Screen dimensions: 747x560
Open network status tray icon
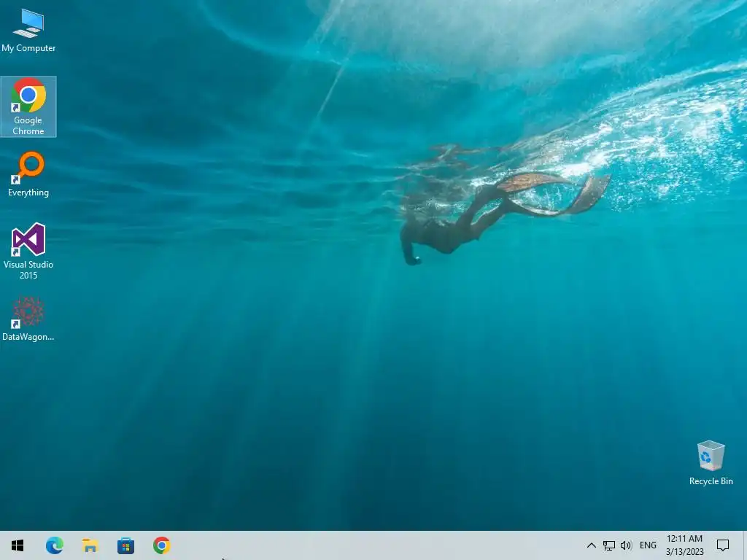[609, 545]
